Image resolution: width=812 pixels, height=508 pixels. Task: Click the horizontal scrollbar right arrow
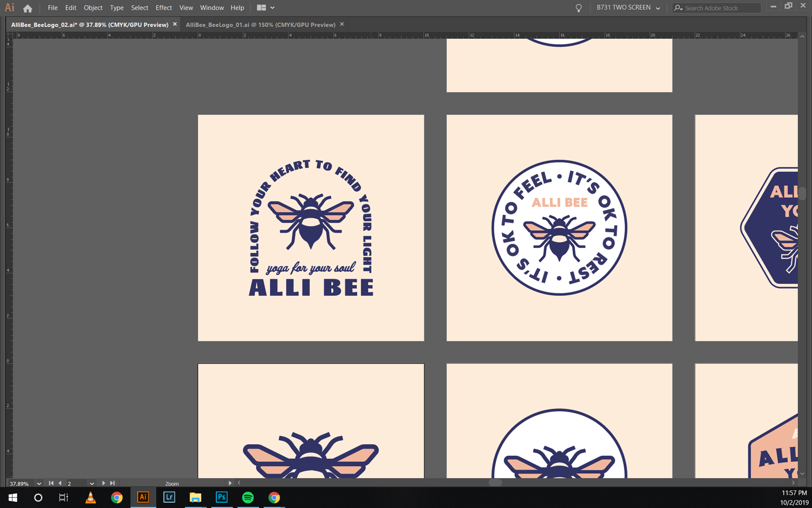pyautogui.click(x=794, y=483)
